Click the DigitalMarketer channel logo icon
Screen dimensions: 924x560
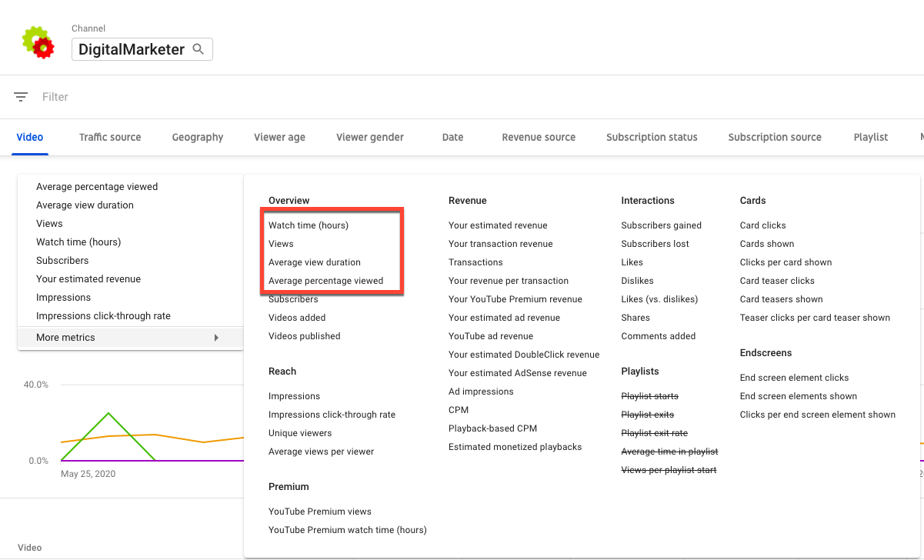39,43
